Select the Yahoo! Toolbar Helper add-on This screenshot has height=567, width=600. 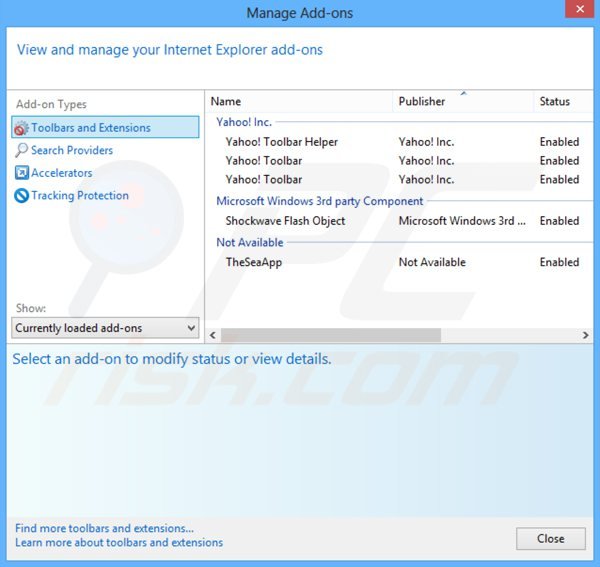click(x=399, y=142)
